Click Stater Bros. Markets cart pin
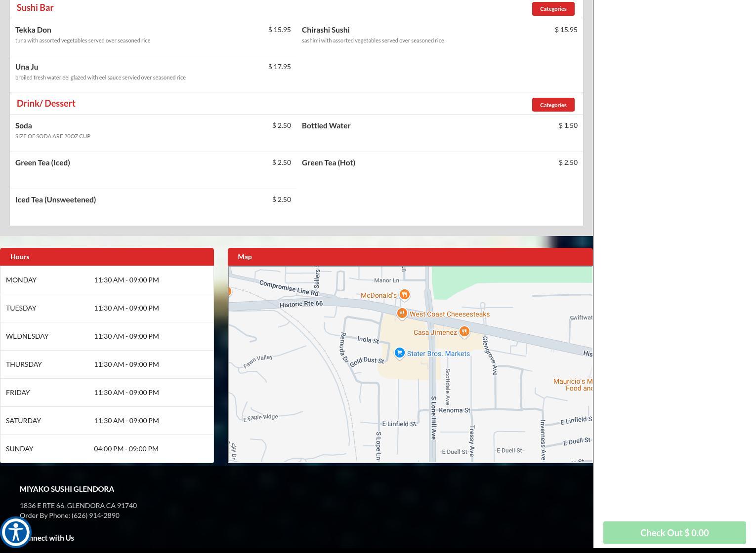 tap(399, 353)
